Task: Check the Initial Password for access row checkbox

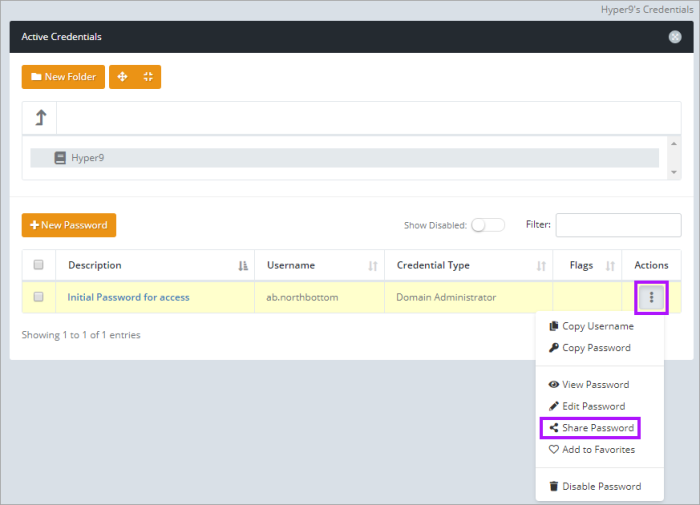Action: (38, 297)
